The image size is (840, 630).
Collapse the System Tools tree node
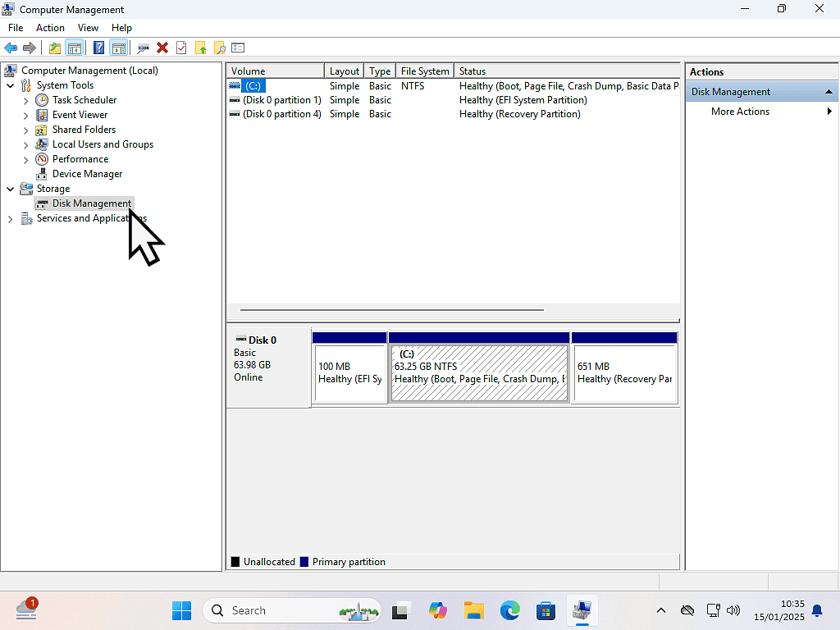[11, 85]
